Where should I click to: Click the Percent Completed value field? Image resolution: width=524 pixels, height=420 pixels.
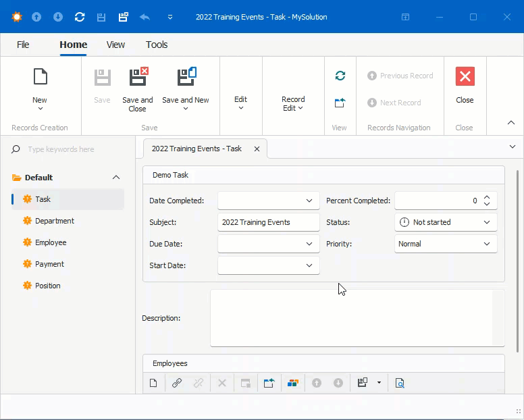(438, 201)
